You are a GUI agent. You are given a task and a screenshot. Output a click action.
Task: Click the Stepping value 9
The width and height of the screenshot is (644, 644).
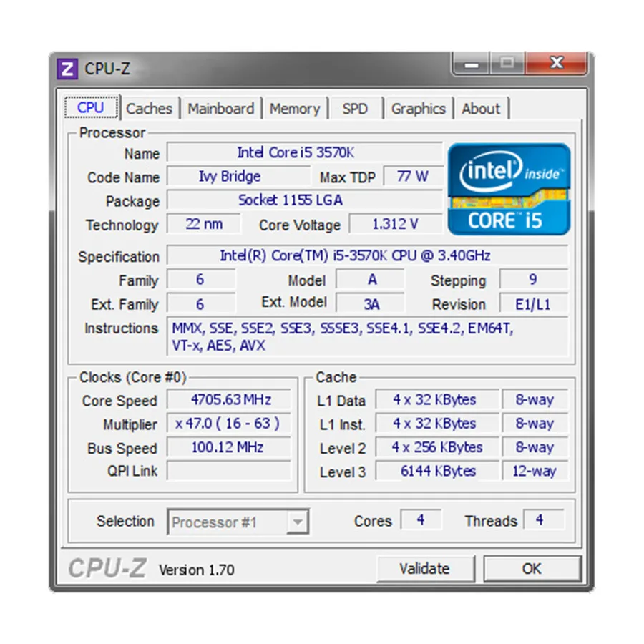tap(534, 280)
